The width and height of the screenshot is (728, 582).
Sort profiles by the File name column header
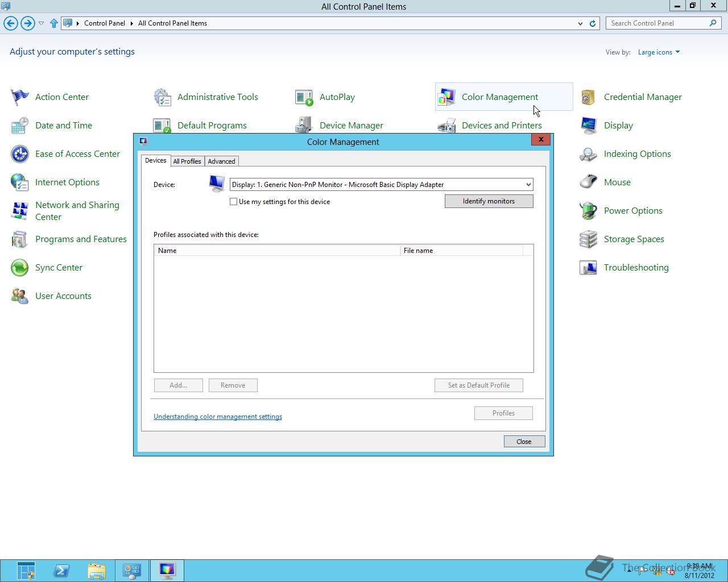click(461, 251)
